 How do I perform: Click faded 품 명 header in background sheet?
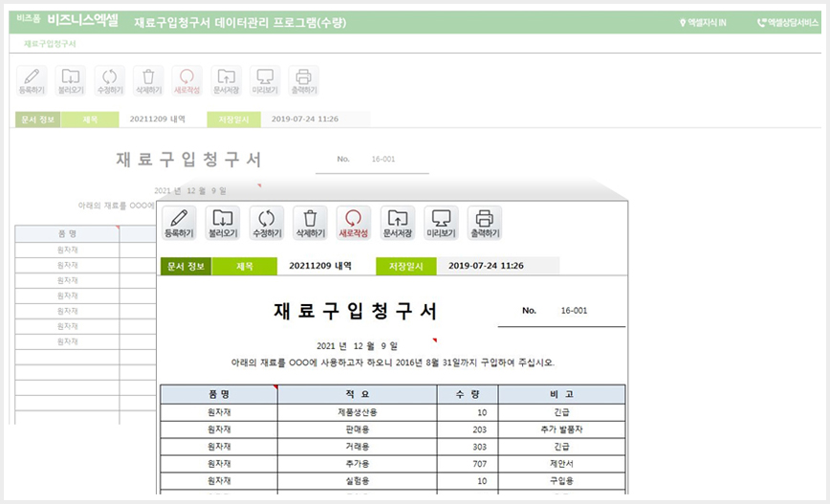point(67,233)
